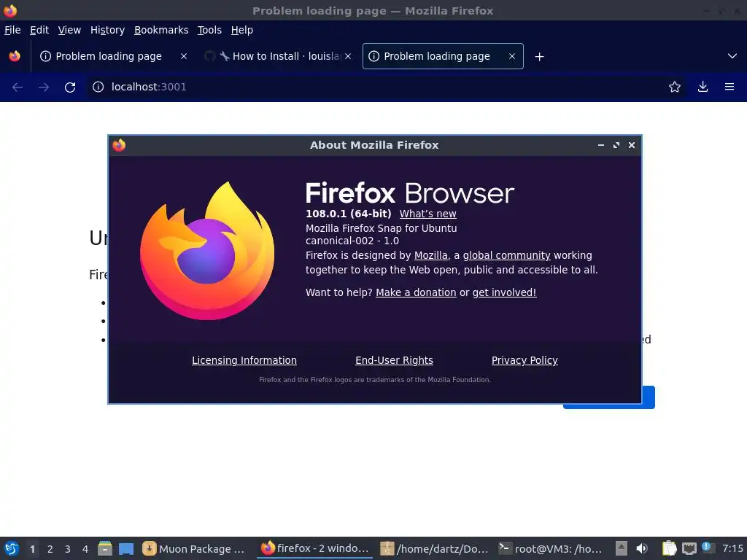The image size is (747, 560).
Task: Open the clipboard manager tray icon
Action: pyautogui.click(x=670, y=548)
